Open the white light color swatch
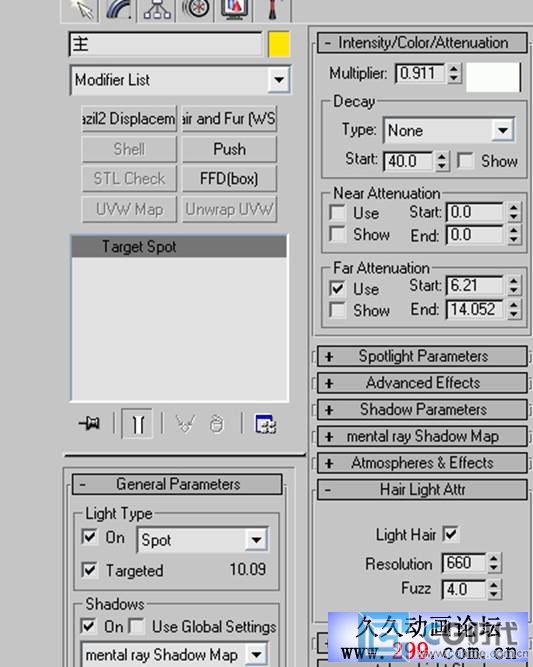Screen dimensions: 533x667 point(493,77)
